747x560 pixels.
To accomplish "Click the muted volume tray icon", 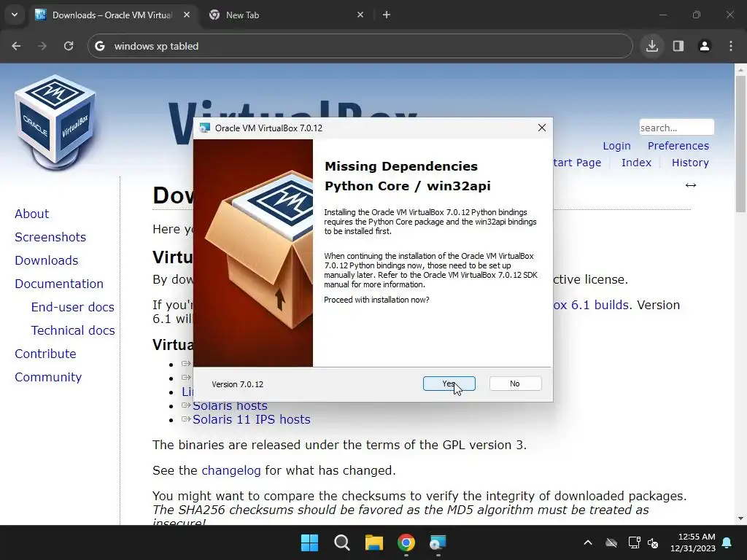I will click(653, 542).
